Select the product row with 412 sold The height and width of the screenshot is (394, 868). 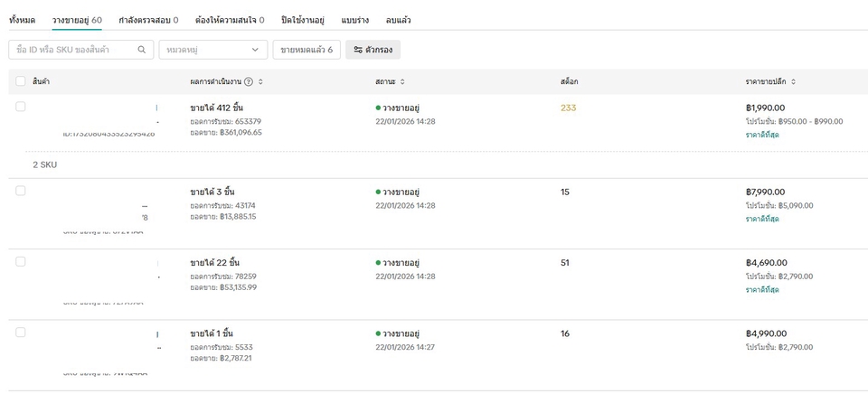click(21, 107)
